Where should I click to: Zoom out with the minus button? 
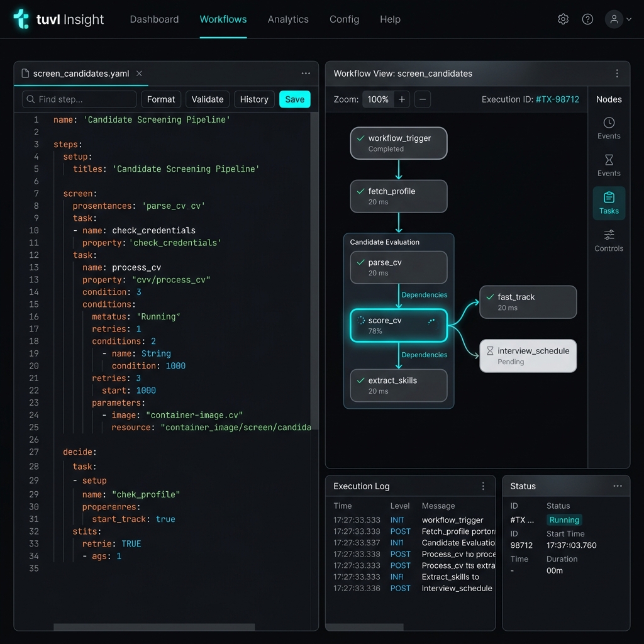tap(422, 99)
